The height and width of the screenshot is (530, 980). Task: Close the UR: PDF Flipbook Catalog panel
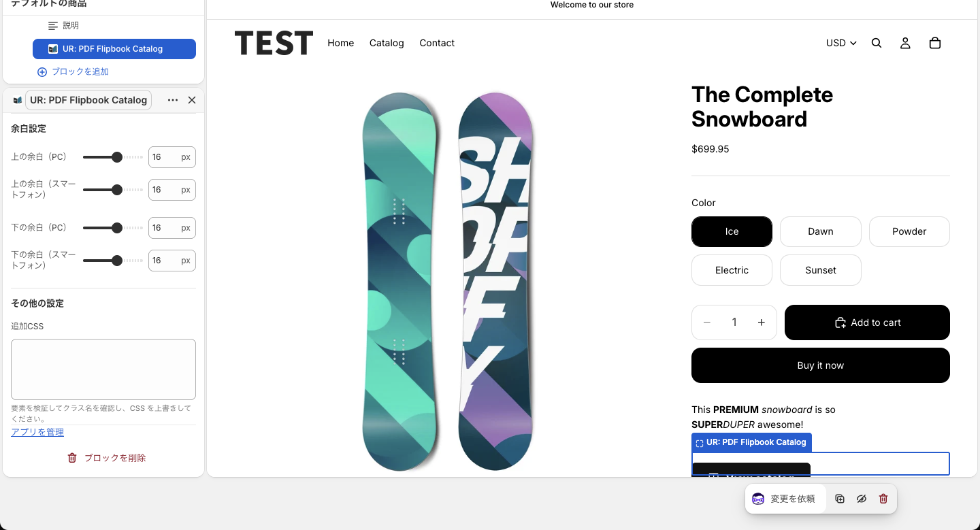tap(192, 100)
